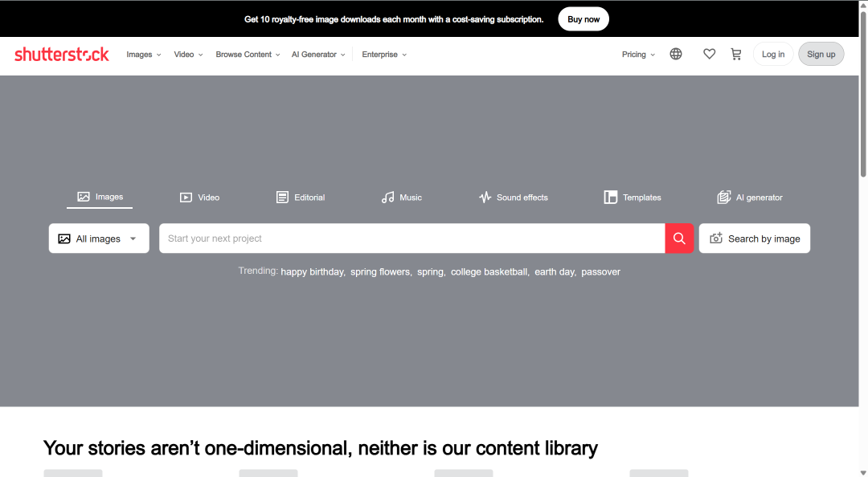This screenshot has height=477, width=868.
Task: Open trending search 'passover'
Action: pos(600,271)
